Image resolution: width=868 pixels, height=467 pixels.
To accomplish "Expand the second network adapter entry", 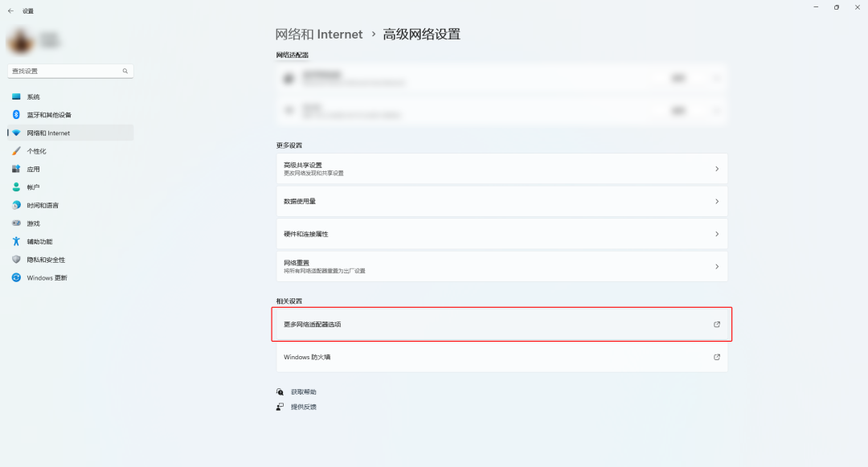I will pos(715,109).
